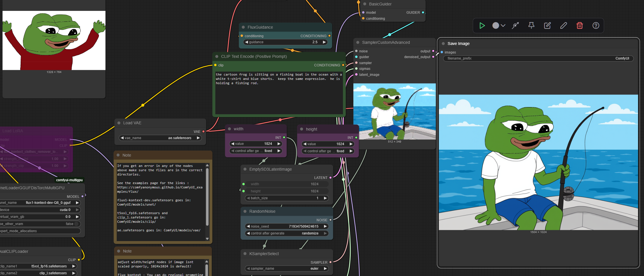
Task: Select SamplerCustomAdvanced preview thumbnail
Action: coord(395,111)
